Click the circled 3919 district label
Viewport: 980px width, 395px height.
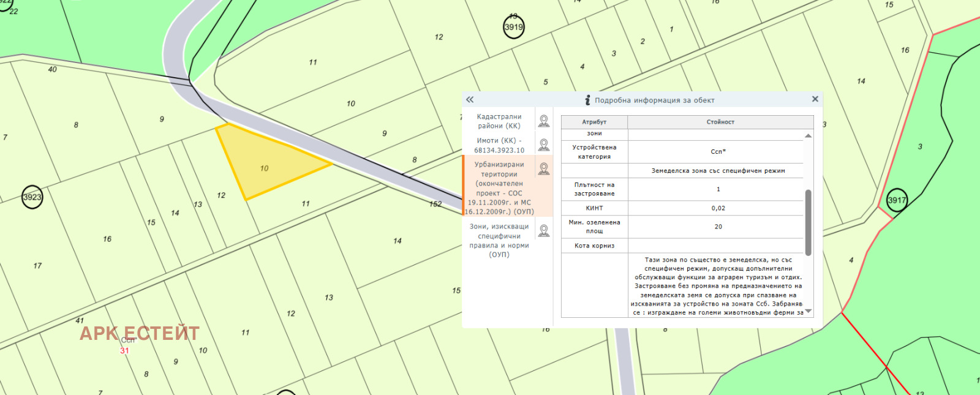pyautogui.click(x=513, y=27)
